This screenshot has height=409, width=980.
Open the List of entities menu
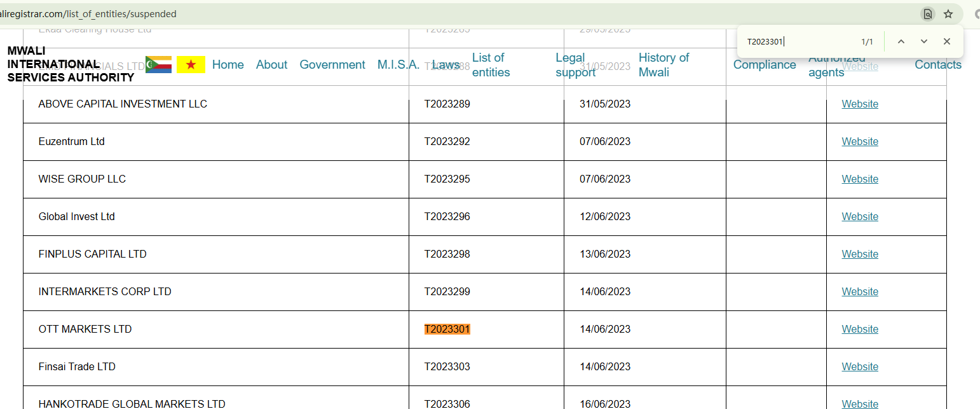click(x=491, y=65)
